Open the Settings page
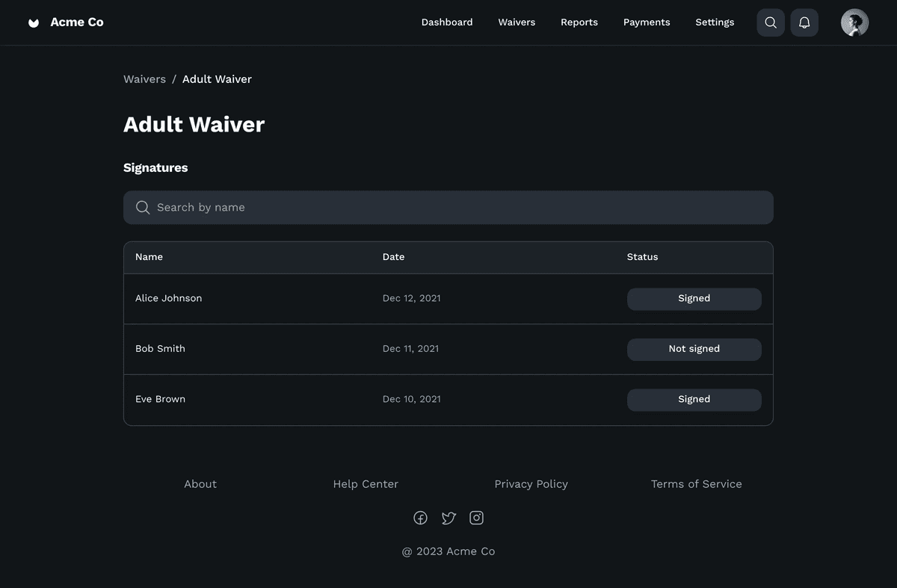The width and height of the screenshot is (897, 588). pyautogui.click(x=715, y=22)
